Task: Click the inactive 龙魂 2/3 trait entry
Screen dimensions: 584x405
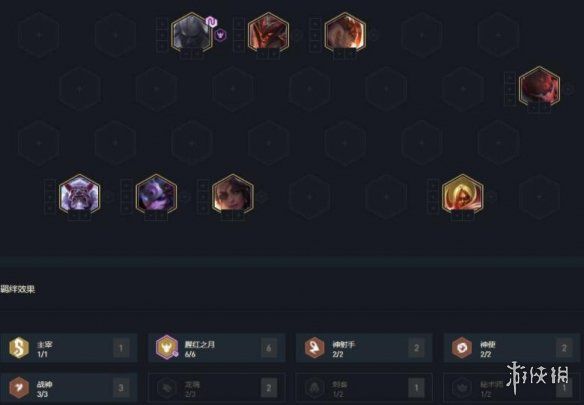Action: [216, 388]
